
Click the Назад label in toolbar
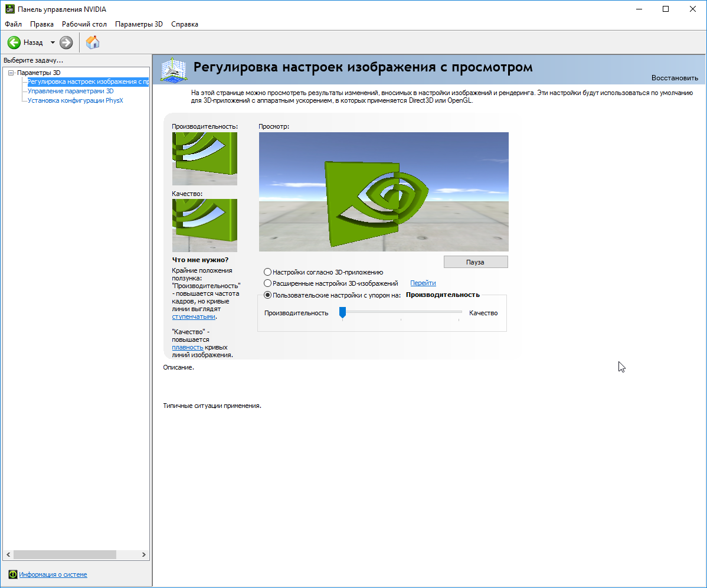coord(33,43)
